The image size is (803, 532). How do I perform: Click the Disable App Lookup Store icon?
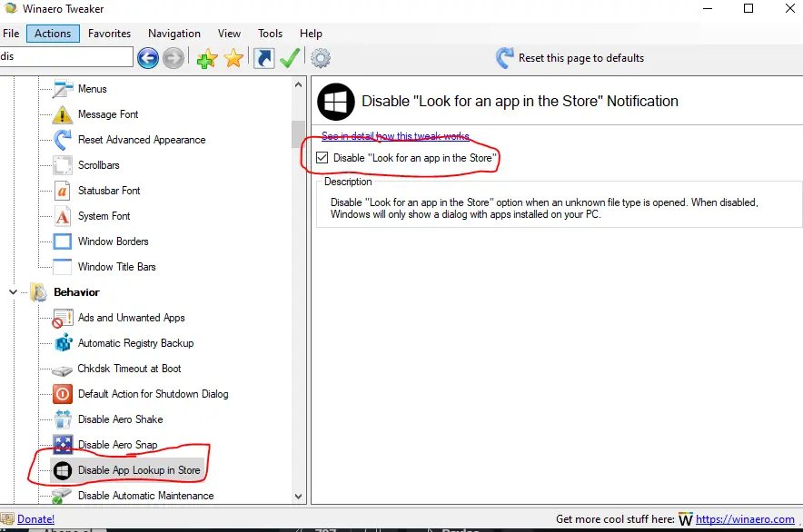tap(63, 470)
